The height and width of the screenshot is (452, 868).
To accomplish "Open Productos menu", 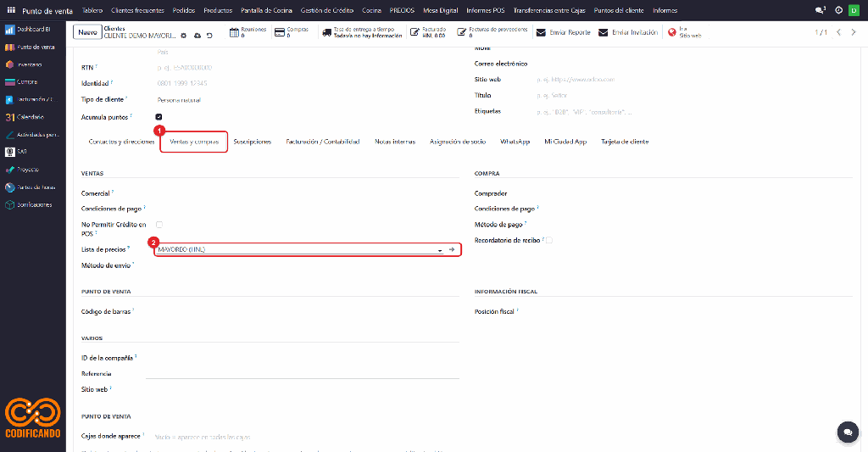I will tap(218, 10).
